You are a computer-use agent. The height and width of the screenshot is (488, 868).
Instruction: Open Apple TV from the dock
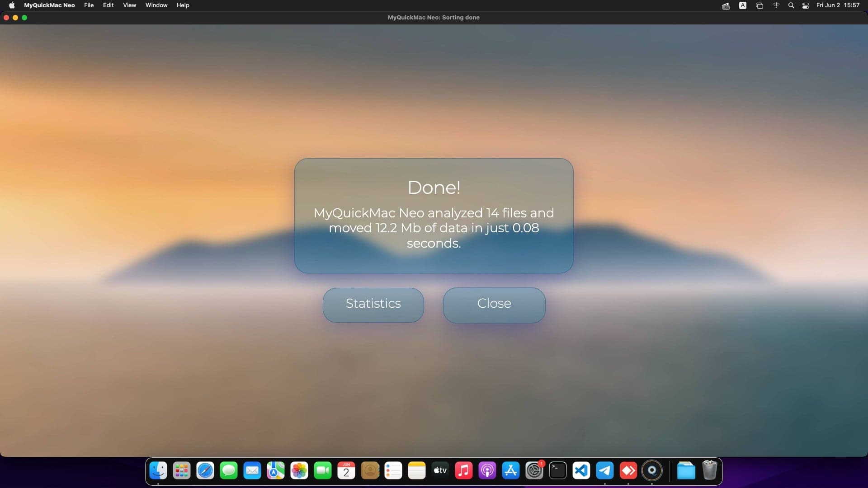tap(440, 471)
